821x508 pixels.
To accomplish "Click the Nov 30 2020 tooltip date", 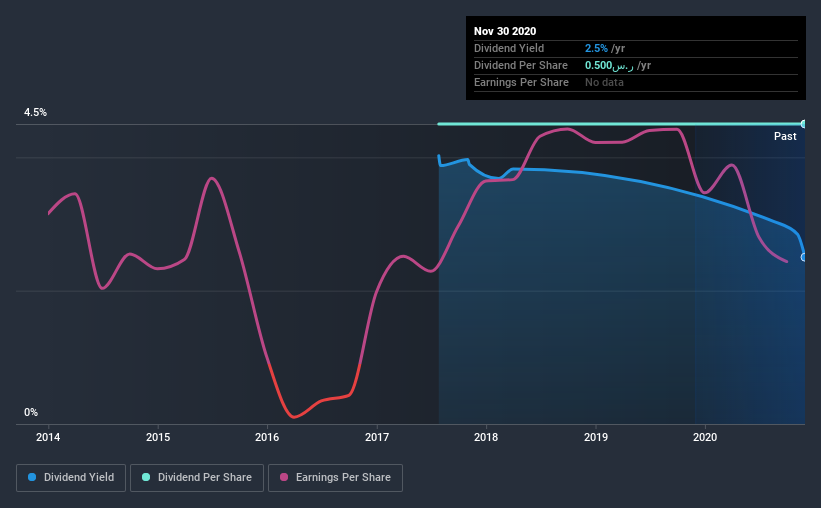I will 505,31.
